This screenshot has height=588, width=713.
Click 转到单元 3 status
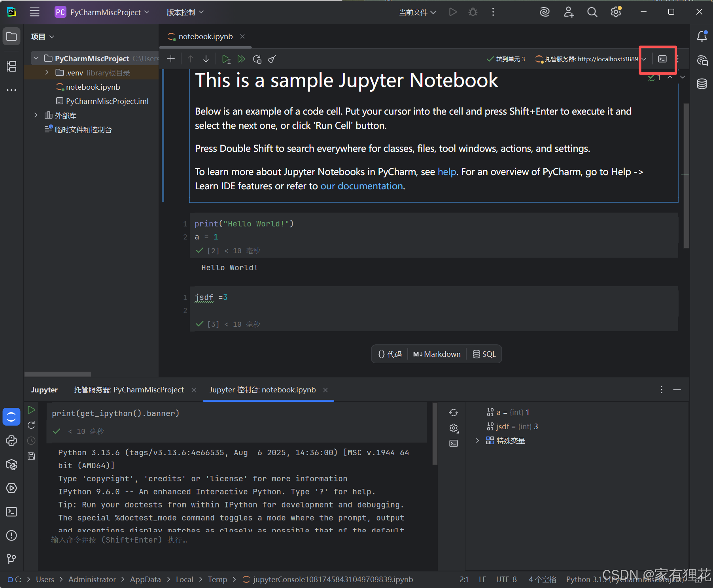pos(506,59)
